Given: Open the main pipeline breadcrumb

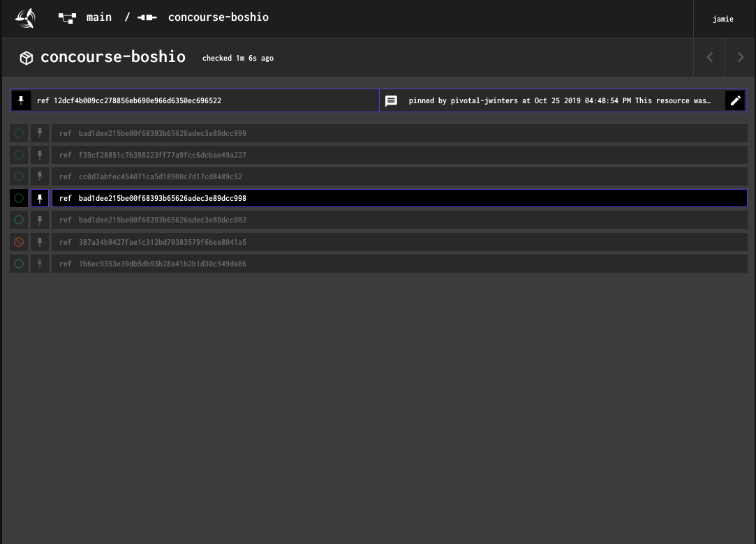Looking at the screenshot, I should coord(99,17).
